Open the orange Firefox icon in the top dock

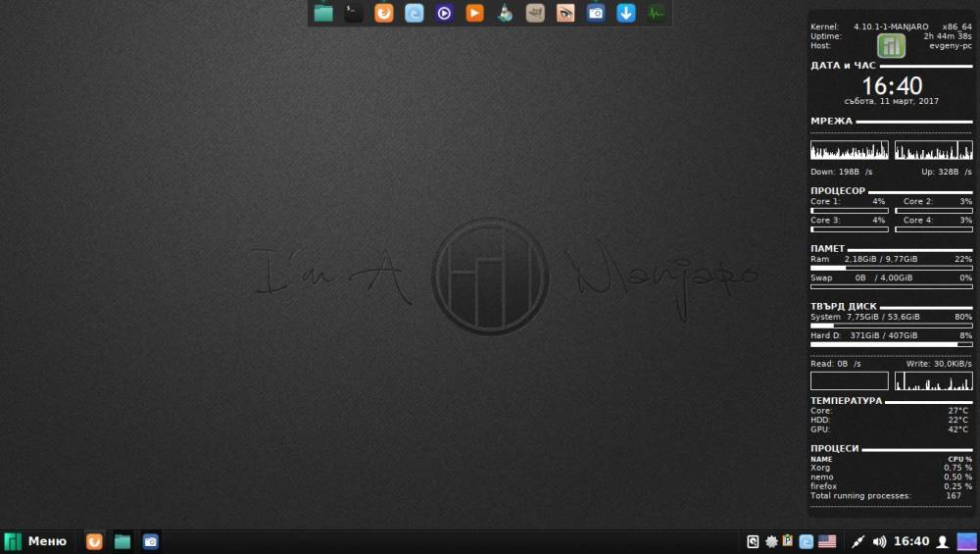(x=384, y=13)
